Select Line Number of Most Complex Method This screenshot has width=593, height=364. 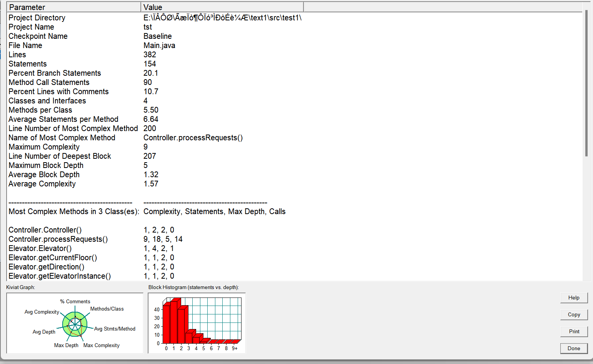click(295, 128)
